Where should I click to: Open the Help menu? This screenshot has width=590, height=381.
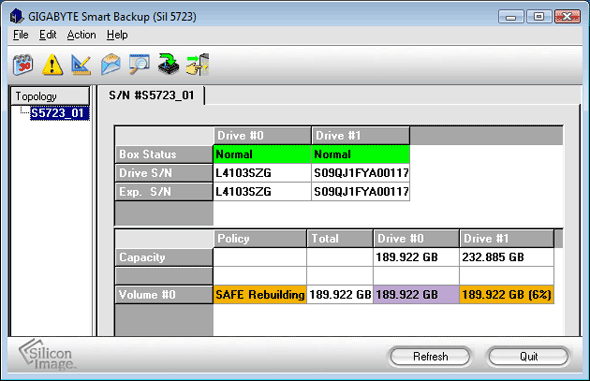tap(117, 35)
